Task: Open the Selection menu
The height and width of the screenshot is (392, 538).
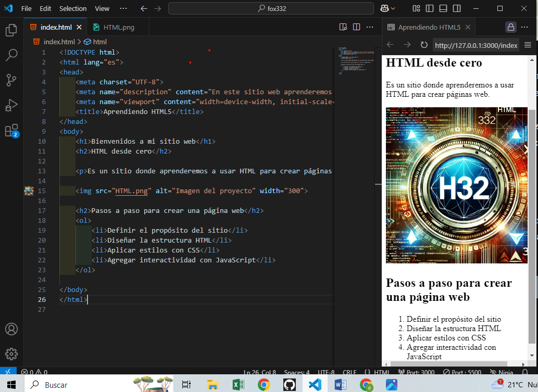Action: 73,8
